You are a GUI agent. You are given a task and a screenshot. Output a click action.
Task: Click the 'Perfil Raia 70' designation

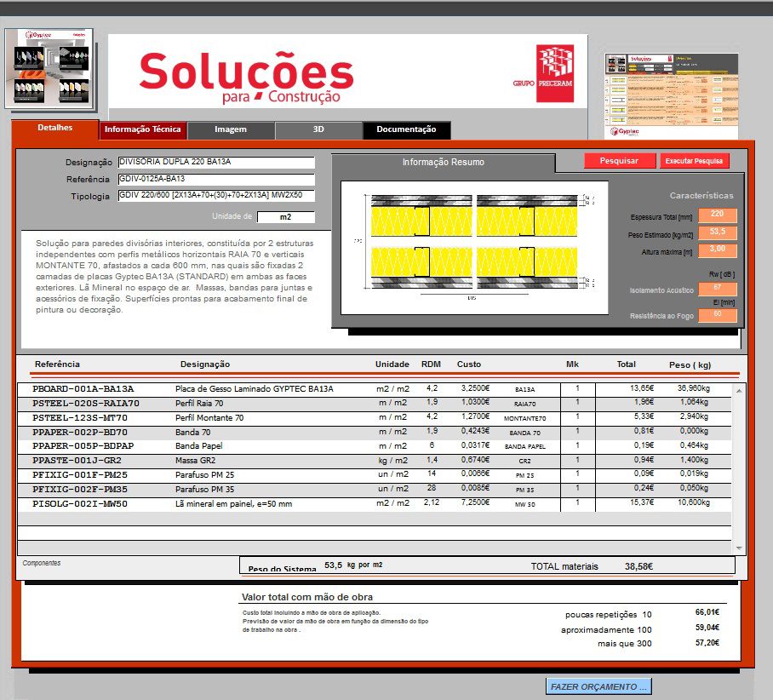pos(199,404)
